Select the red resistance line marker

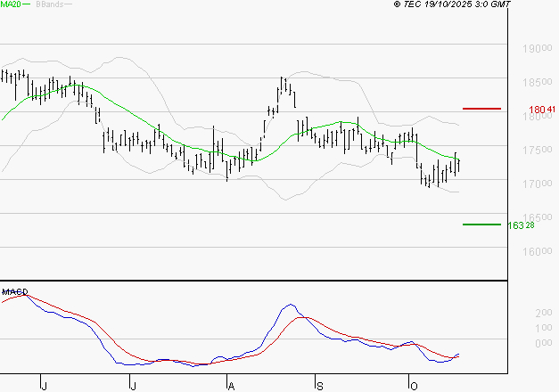point(482,109)
